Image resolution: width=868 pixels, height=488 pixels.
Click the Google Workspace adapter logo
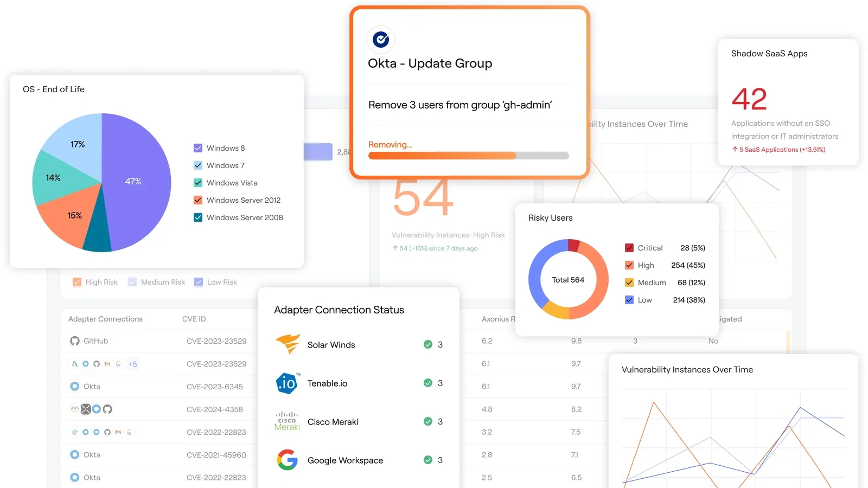[288, 460]
